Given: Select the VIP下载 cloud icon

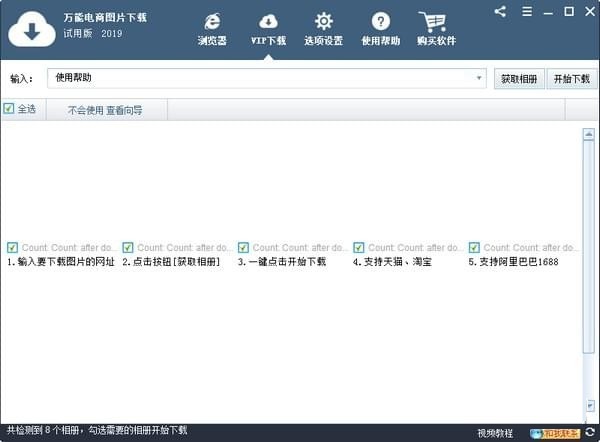Looking at the screenshot, I should pyautogui.click(x=268, y=21).
